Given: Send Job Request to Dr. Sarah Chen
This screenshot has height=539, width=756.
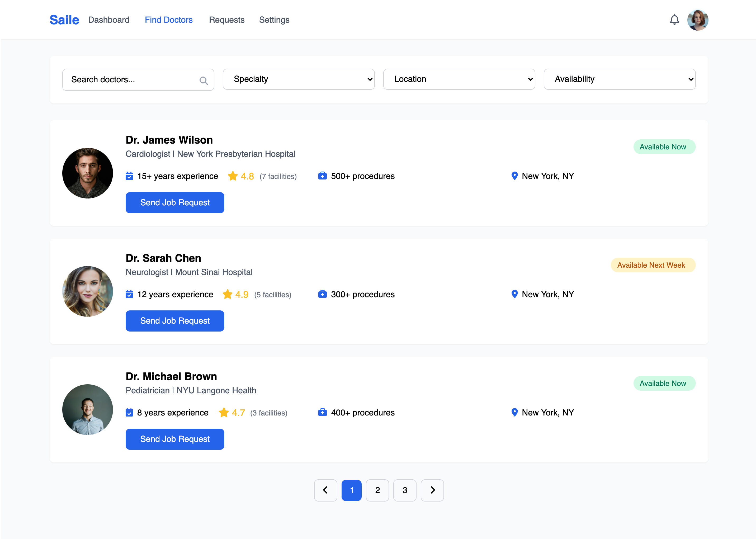Looking at the screenshot, I should tap(175, 321).
